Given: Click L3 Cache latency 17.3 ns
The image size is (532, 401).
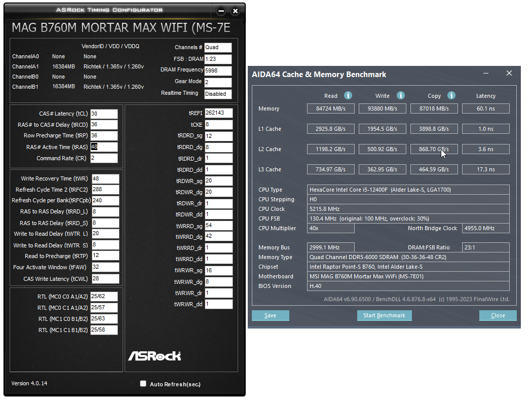Looking at the screenshot, I should click(486, 169).
